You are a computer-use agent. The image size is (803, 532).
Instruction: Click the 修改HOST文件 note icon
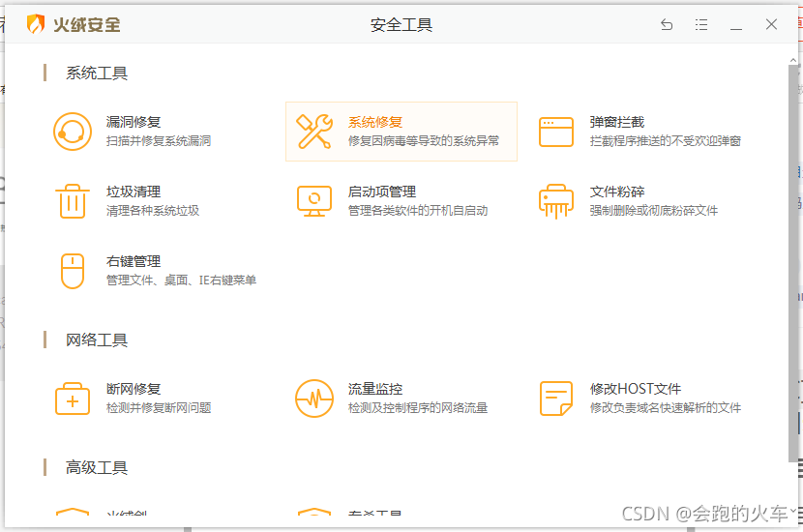point(556,399)
